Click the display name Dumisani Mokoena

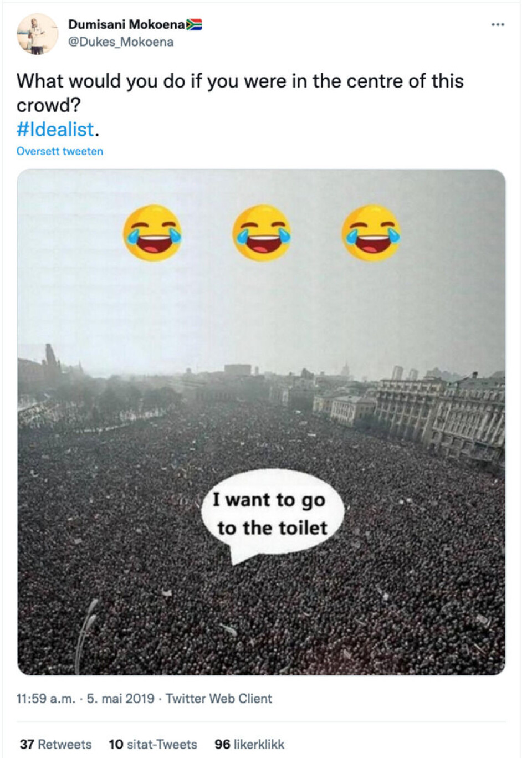pyautogui.click(x=126, y=24)
